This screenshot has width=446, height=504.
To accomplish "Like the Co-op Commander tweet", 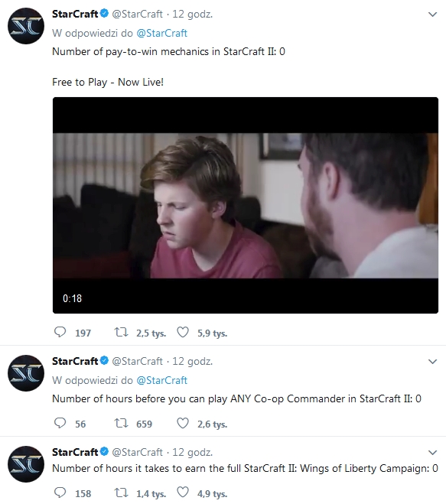I will [183, 423].
